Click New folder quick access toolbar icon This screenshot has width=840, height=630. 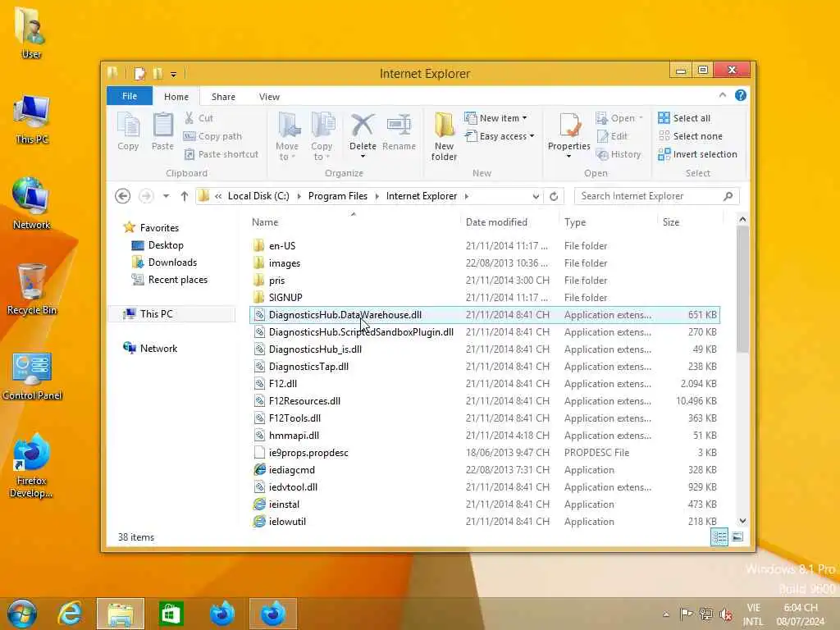click(157, 73)
